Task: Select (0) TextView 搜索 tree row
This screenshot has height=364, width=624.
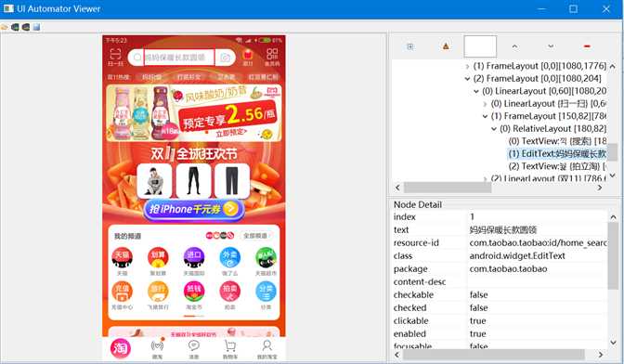Action: [557, 141]
